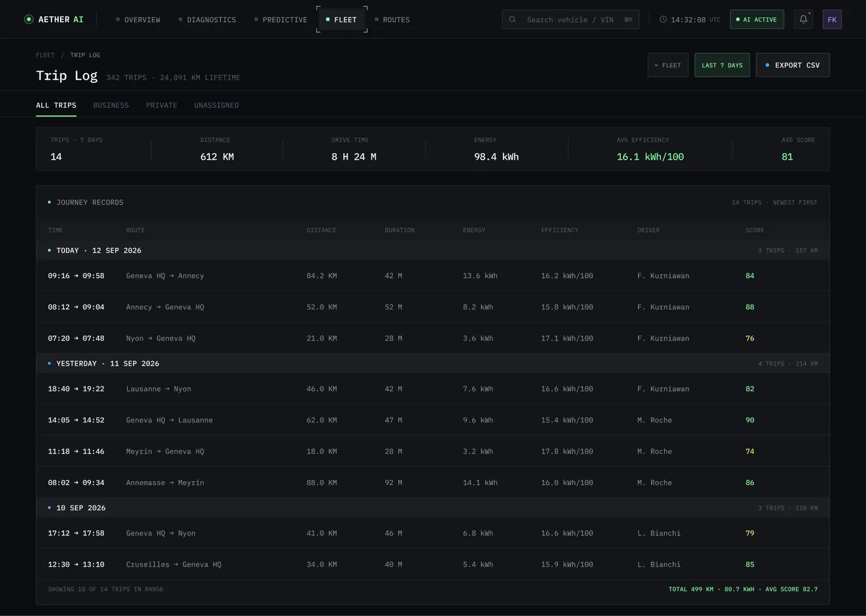The image size is (866, 616).
Task: Focus the Search vehicle / VIN field
Action: click(570, 19)
